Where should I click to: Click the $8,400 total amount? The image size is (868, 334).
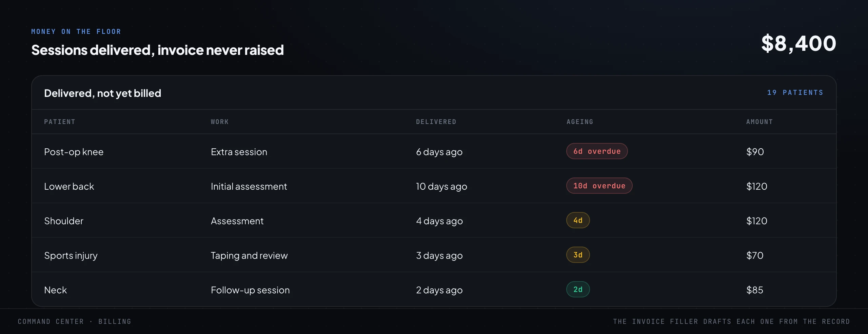(798, 43)
